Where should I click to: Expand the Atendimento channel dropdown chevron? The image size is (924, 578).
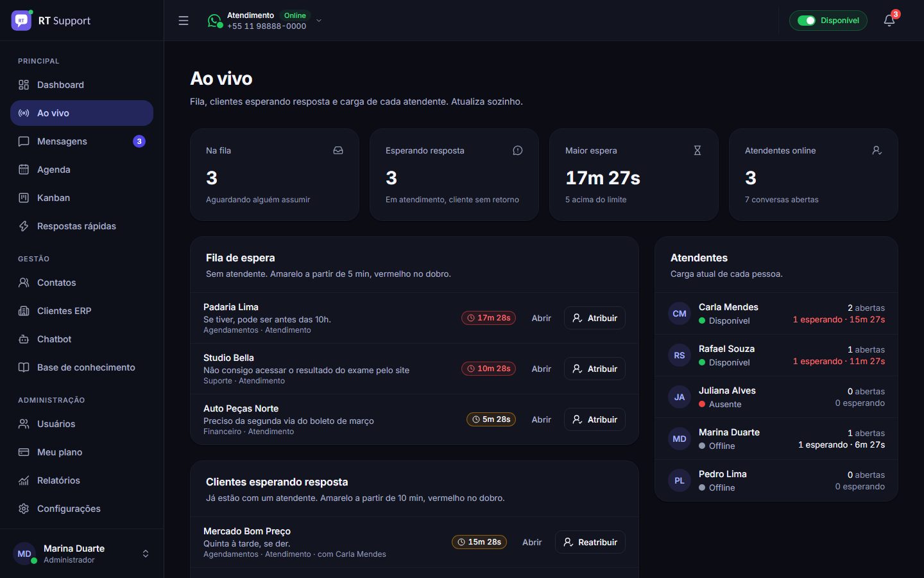(319, 21)
